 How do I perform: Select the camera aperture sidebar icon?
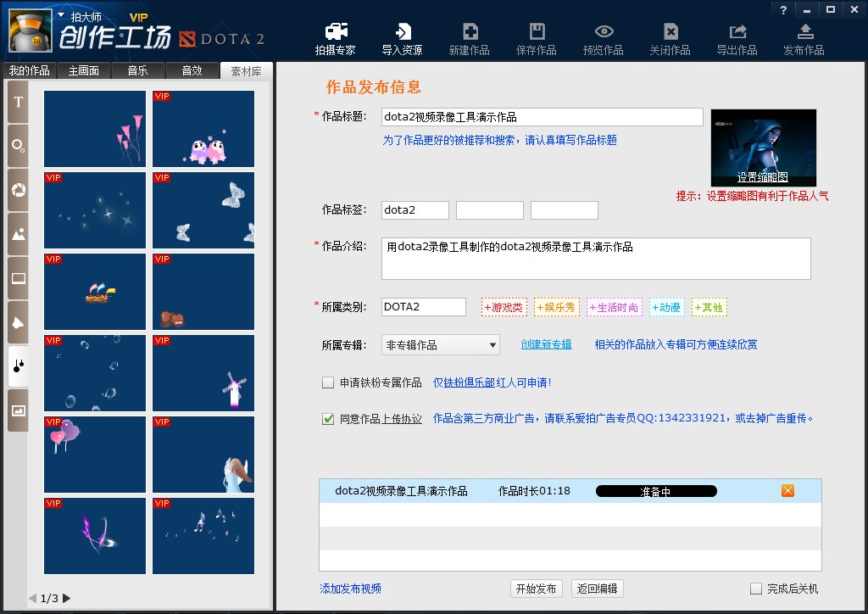click(18, 190)
